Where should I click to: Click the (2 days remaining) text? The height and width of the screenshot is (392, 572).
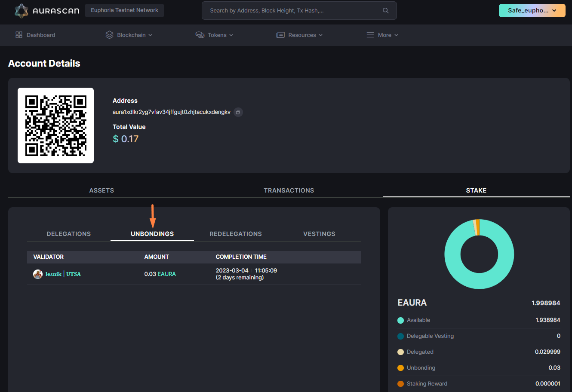[x=240, y=278]
